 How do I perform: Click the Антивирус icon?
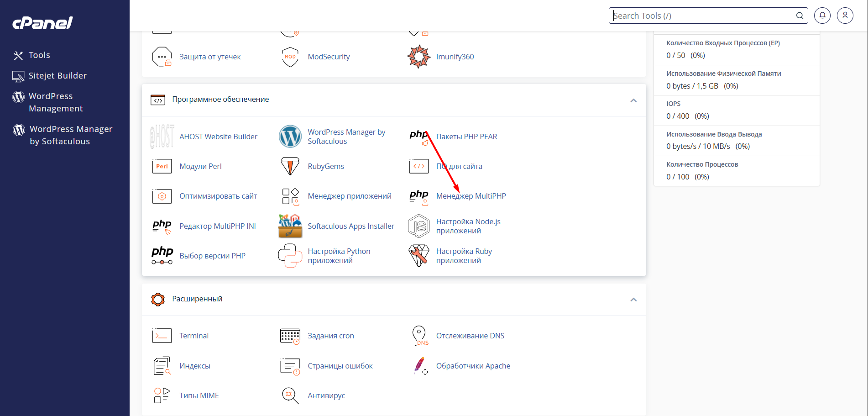(x=290, y=395)
